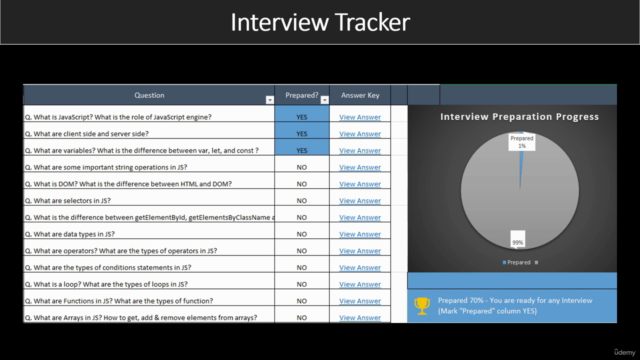Viewport: 640px width, 360px height.
Task: Select question 'What are selectors in JS?'
Action: click(x=149, y=198)
